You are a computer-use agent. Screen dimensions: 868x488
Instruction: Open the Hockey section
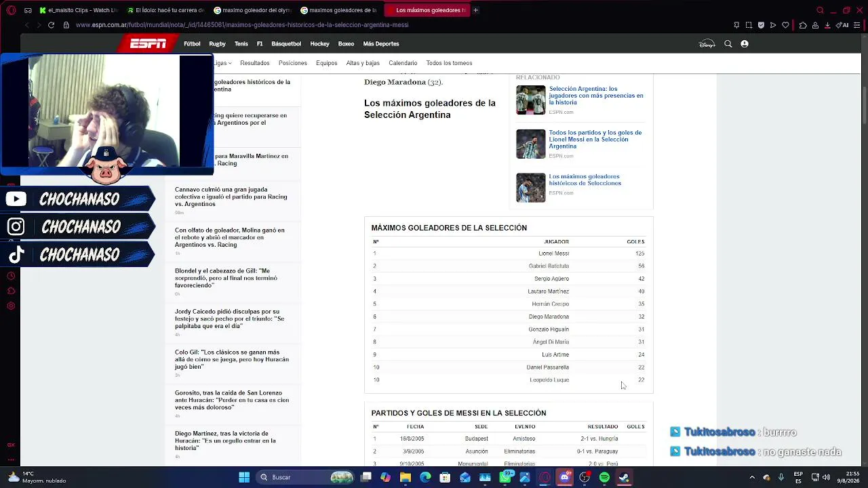click(x=319, y=44)
